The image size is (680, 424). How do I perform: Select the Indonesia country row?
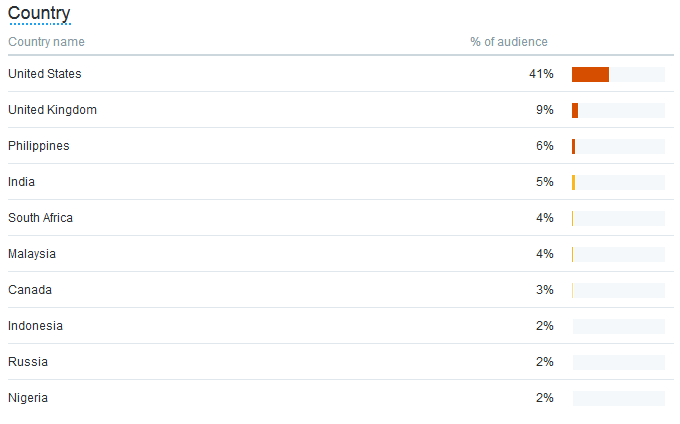click(x=340, y=326)
